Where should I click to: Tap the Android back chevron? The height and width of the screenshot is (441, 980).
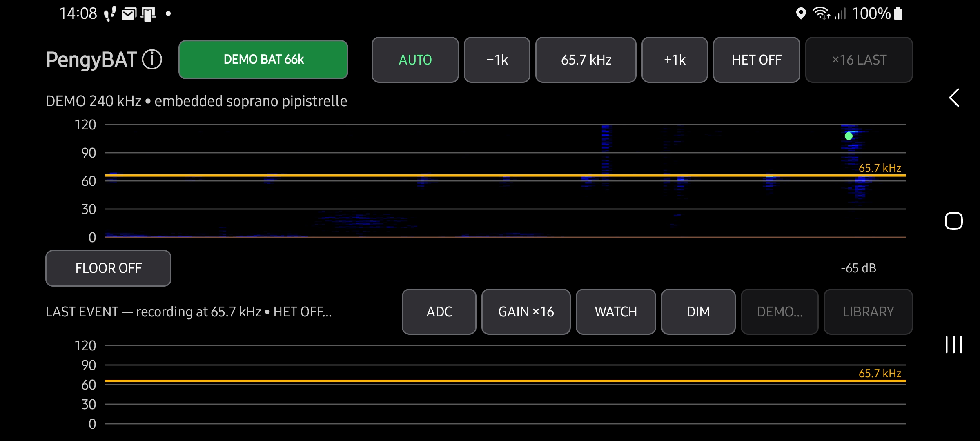[x=954, y=98]
